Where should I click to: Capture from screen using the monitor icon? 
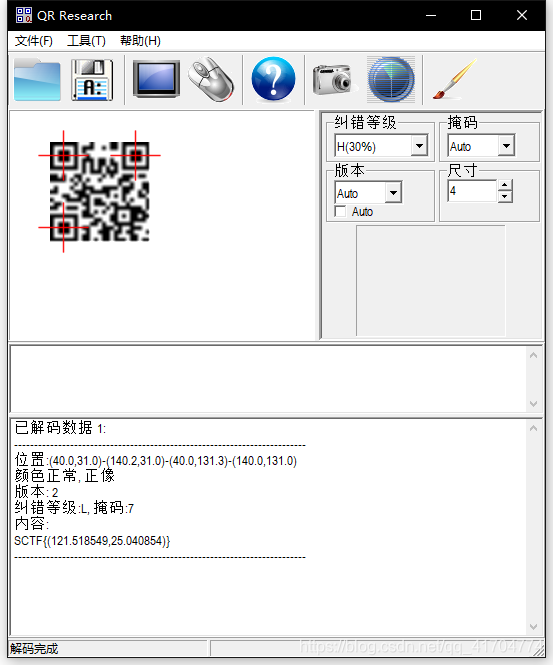click(x=156, y=79)
